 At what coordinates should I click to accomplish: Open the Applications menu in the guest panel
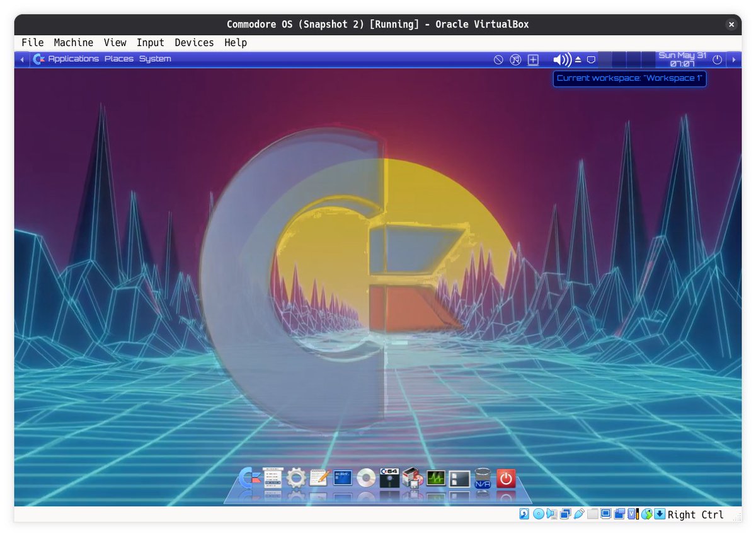[x=73, y=59]
